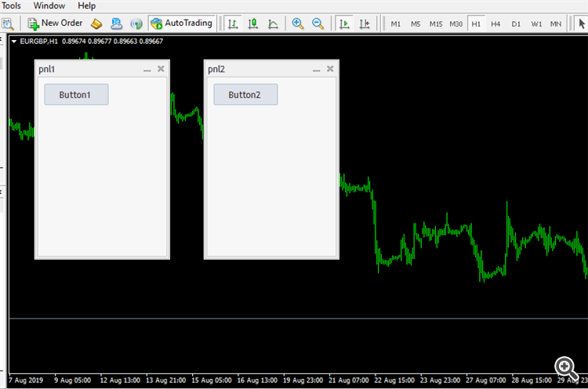Open the virtual hosting cloud icon
Screen dimensions: 588x389
coord(116,24)
